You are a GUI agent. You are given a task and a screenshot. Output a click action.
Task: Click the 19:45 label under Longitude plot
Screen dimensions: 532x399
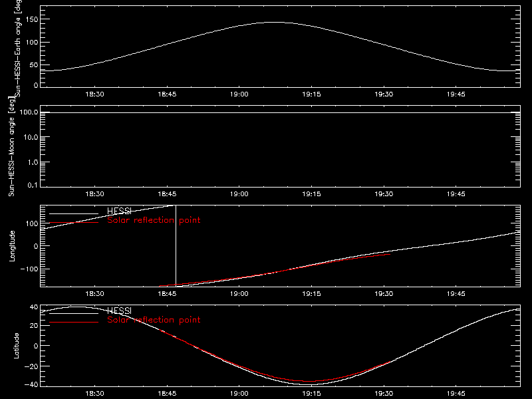pos(456,294)
